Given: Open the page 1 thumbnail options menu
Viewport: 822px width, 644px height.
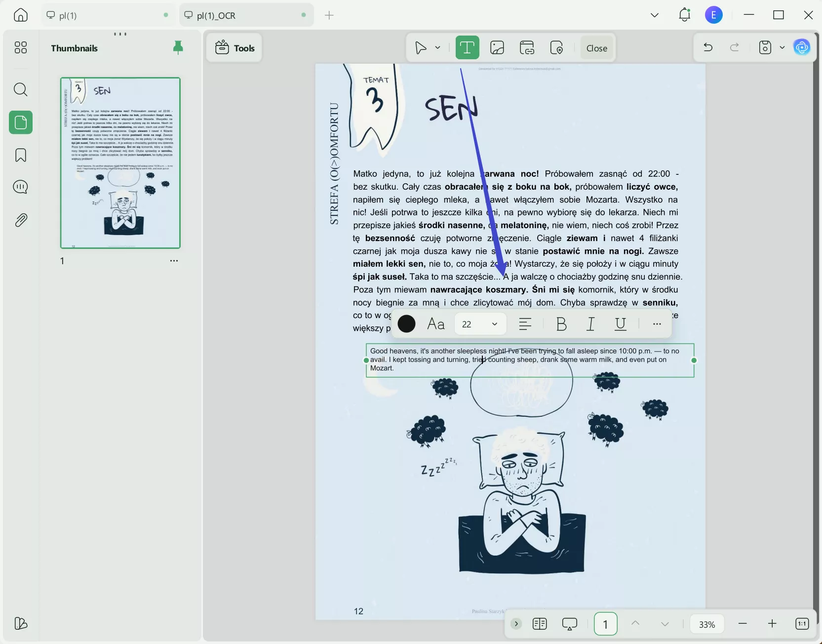Looking at the screenshot, I should [174, 261].
